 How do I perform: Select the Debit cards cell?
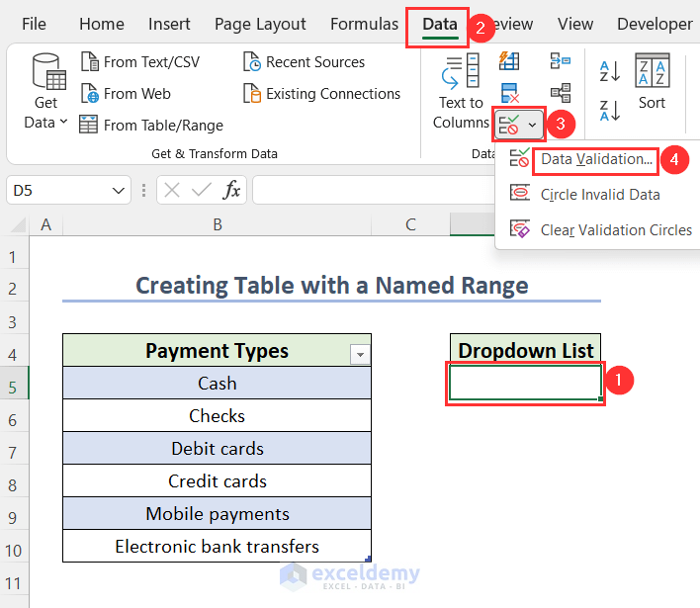(x=217, y=448)
